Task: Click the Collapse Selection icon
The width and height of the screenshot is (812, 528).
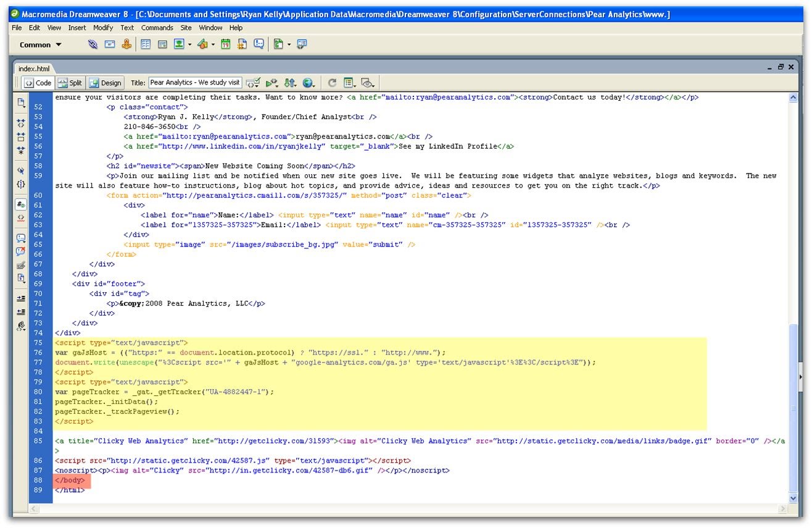Action: pos(21,136)
